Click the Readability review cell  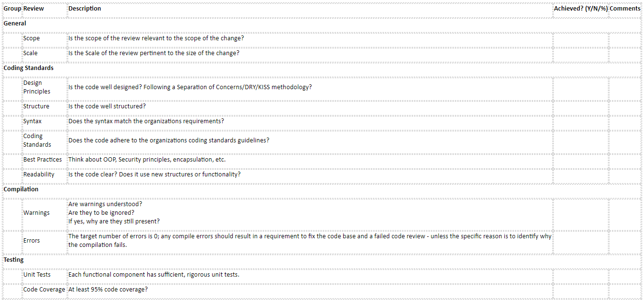[x=39, y=175]
